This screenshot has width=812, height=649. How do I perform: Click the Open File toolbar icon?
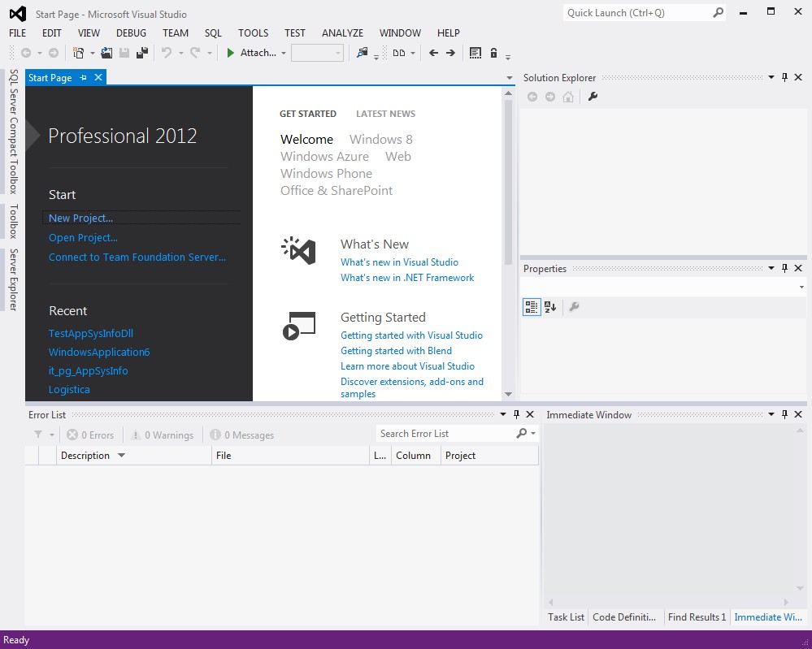click(x=106, y=53)
